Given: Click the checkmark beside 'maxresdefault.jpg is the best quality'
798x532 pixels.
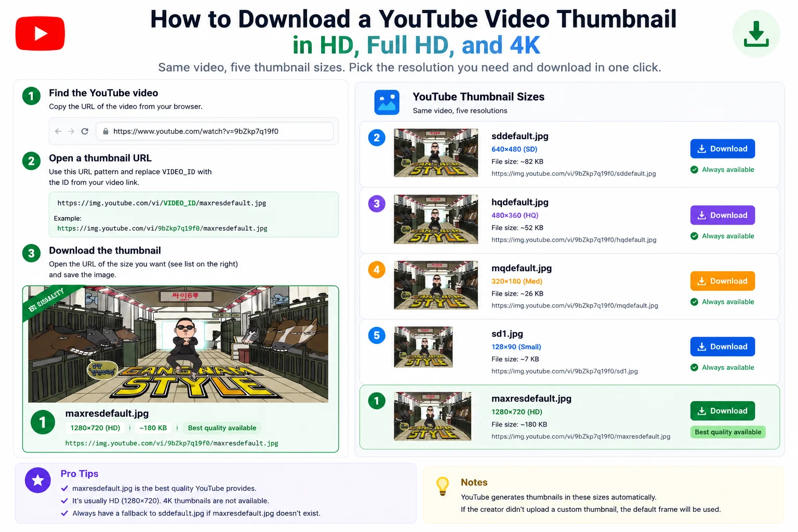Looking at the screenshot, I should coord(64,488).
